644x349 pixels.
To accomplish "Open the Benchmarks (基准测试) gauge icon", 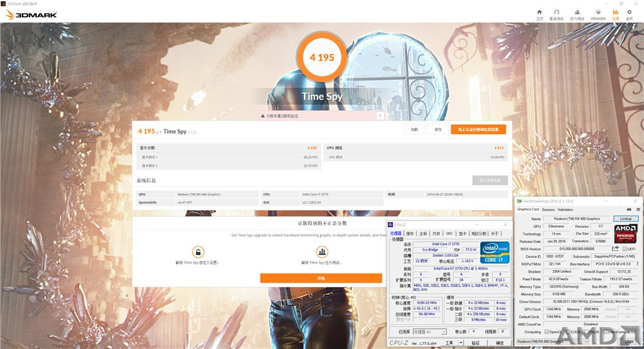I will tap(556, 12).
